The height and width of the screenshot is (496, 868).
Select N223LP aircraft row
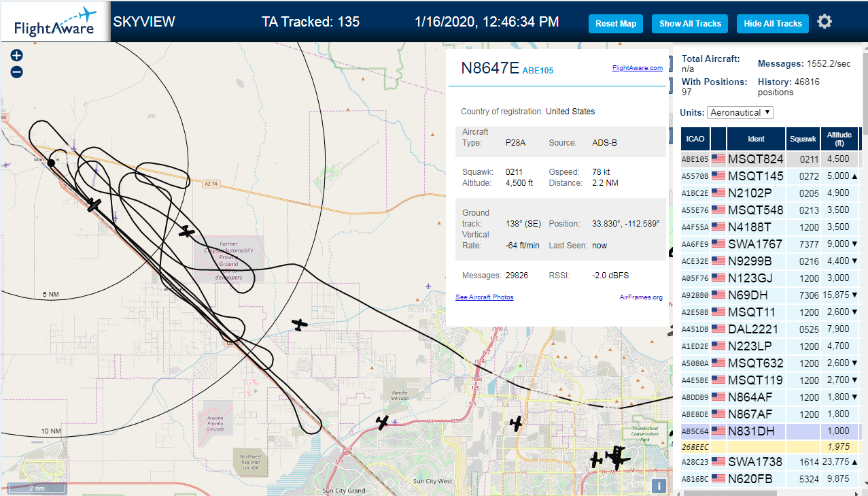770,346
